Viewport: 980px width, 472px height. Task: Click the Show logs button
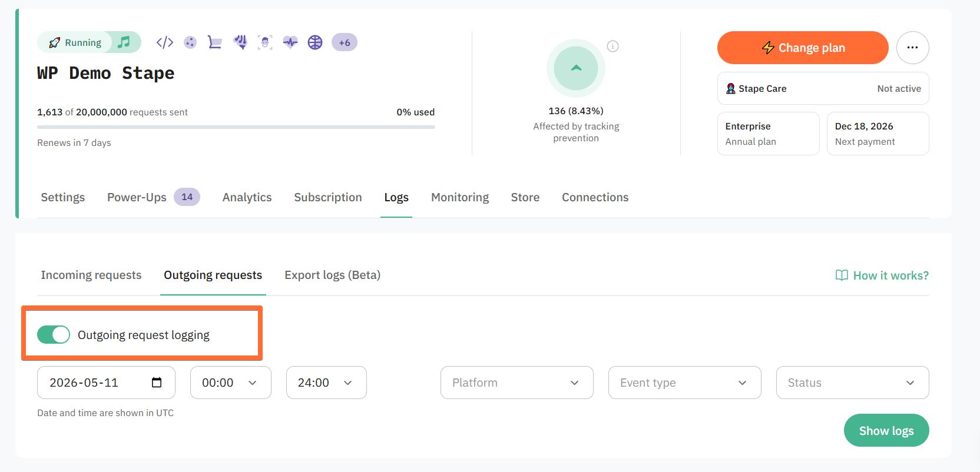[886, 431]
